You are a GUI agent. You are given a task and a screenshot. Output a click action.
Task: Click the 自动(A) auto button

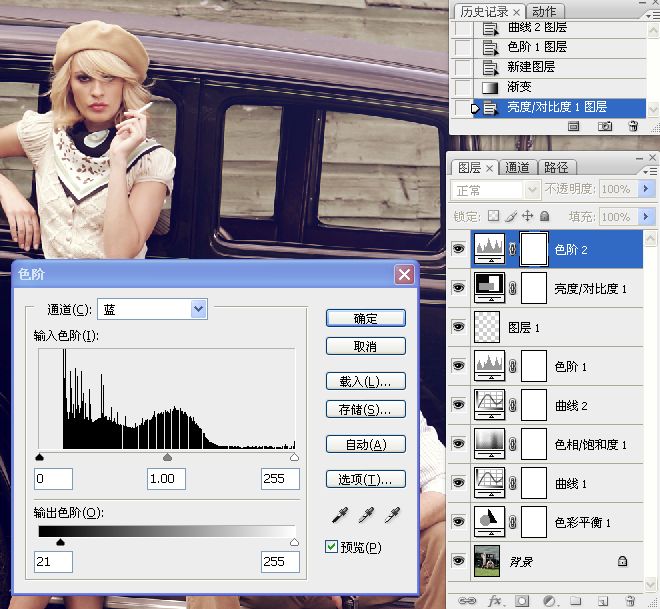tap(365, 444)
